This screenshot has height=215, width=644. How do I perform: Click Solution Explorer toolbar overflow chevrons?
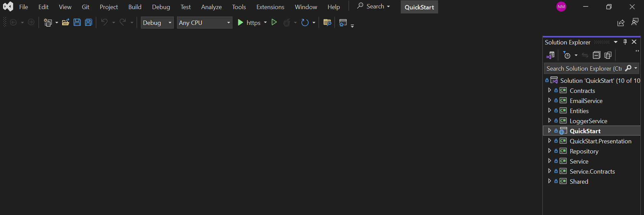637,51
